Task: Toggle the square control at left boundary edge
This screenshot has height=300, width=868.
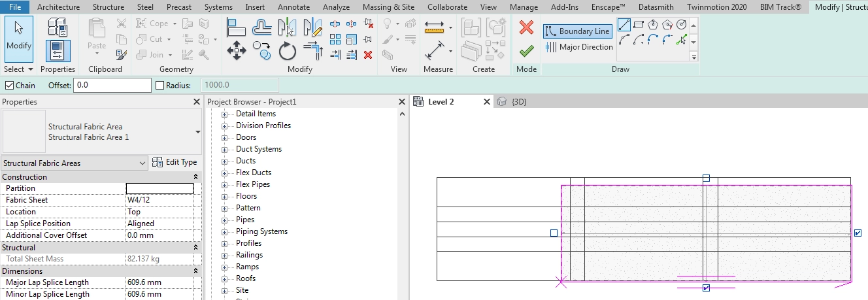Action: point(554,233)
